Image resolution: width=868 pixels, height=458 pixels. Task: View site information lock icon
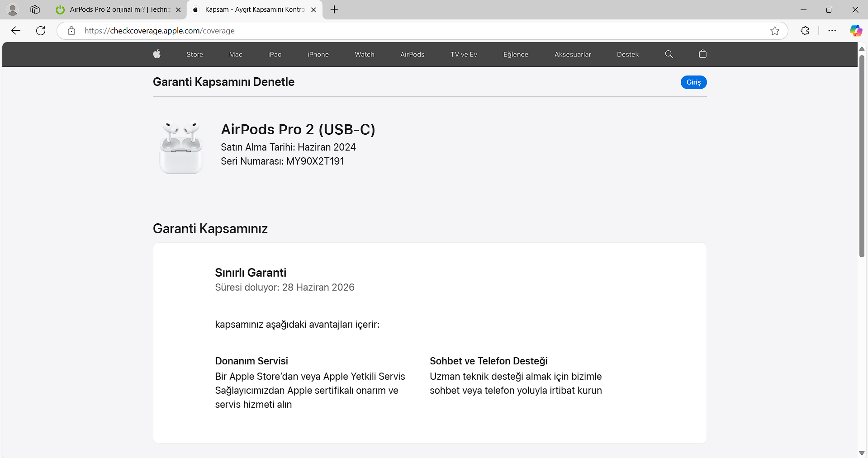[71, 31]
